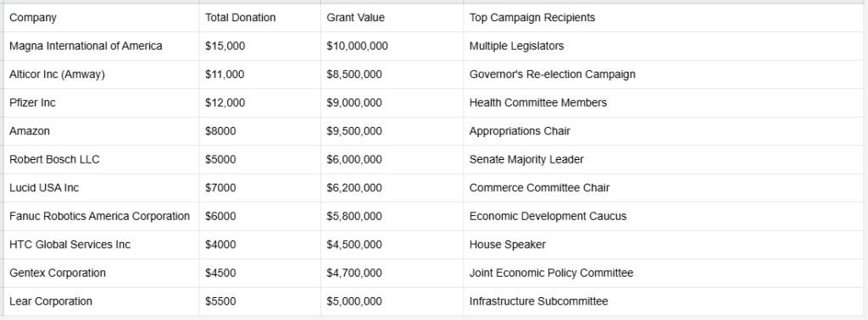Screen dimensions: 868x320
Task: Select the Alticor Inc (Amway) cell
Action: point(102,74)
